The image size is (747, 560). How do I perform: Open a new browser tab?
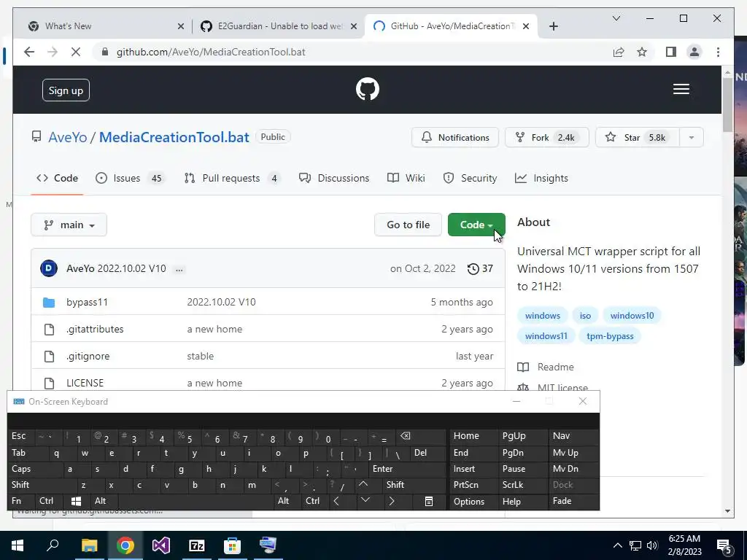click(x=553, y=26)
